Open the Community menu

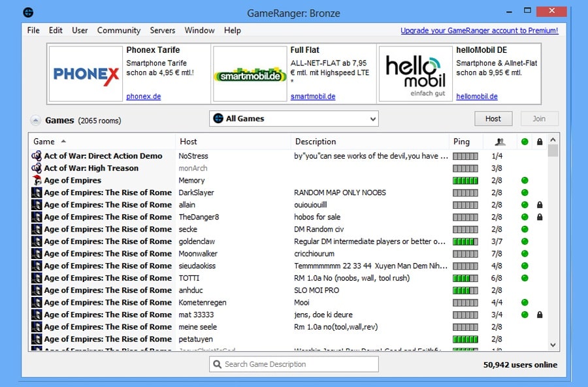pos(118,30)
